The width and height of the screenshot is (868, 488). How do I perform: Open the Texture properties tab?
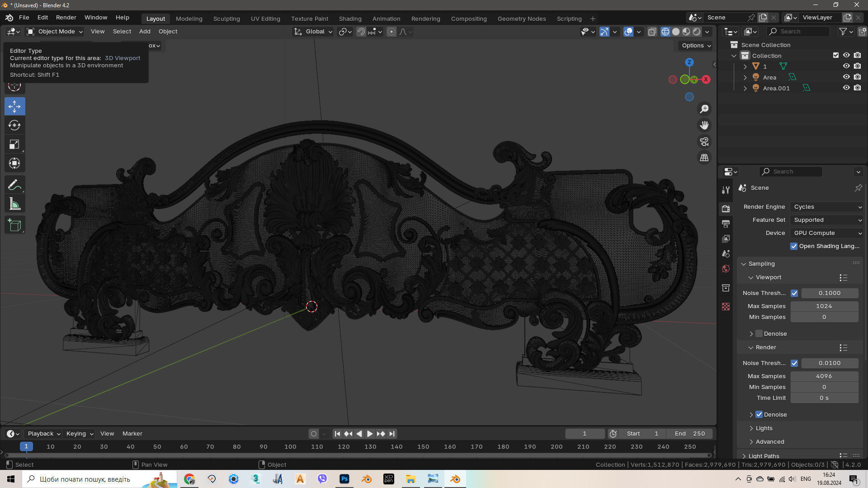[726, 306]
